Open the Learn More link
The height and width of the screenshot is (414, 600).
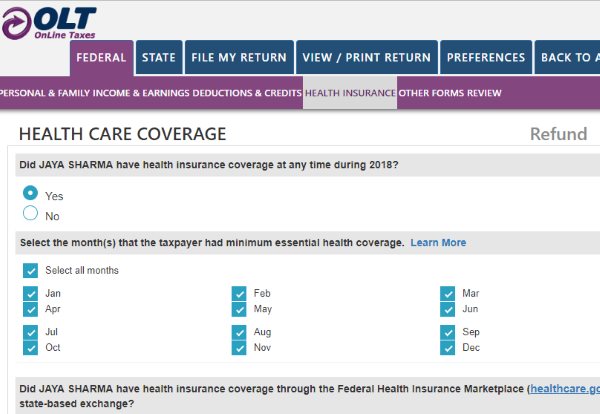pyautogui.click(x=438, y=243)
